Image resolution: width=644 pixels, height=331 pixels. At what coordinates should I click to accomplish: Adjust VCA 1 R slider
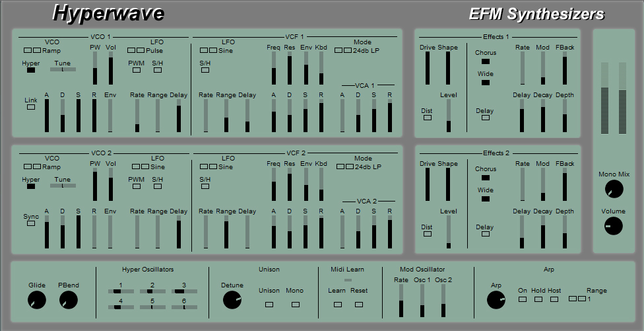[390, 116]
